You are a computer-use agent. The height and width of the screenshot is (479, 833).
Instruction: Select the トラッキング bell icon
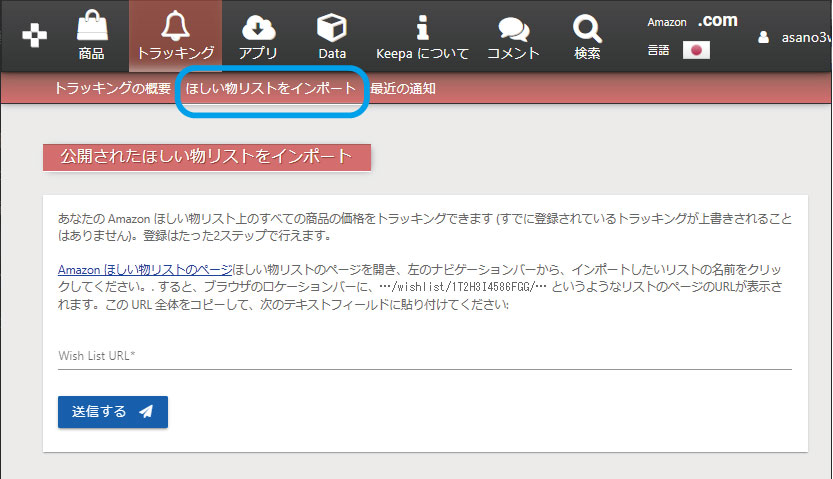tap(175, 26)
